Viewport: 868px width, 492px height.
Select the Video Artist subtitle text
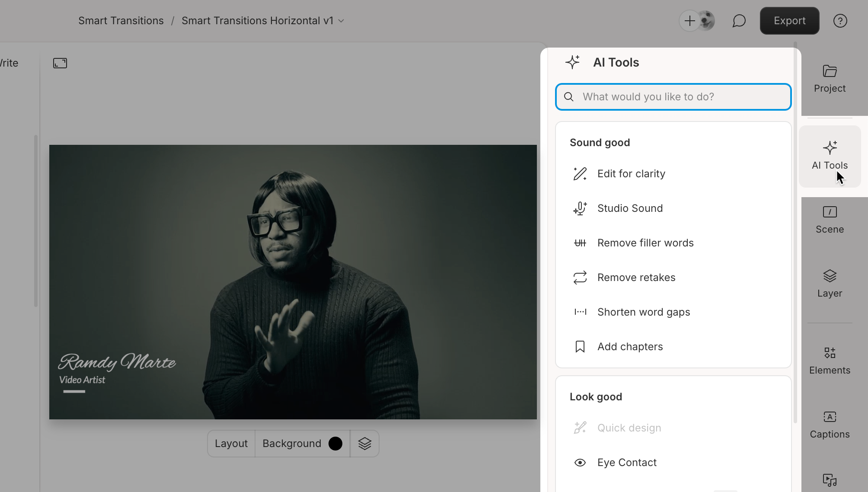82,380
